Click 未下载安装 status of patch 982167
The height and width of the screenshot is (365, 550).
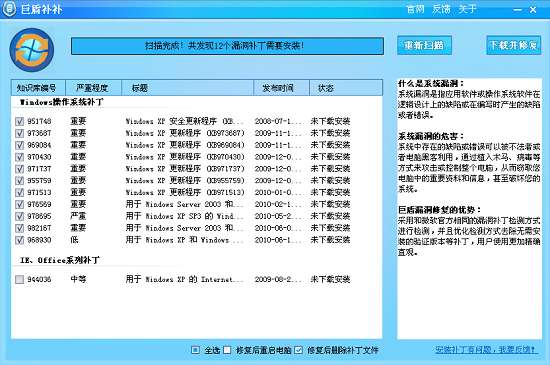[330, 228]
